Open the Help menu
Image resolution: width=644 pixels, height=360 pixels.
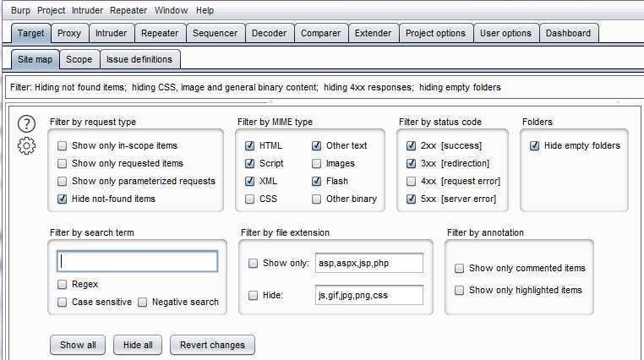click(x=205, y=10)
